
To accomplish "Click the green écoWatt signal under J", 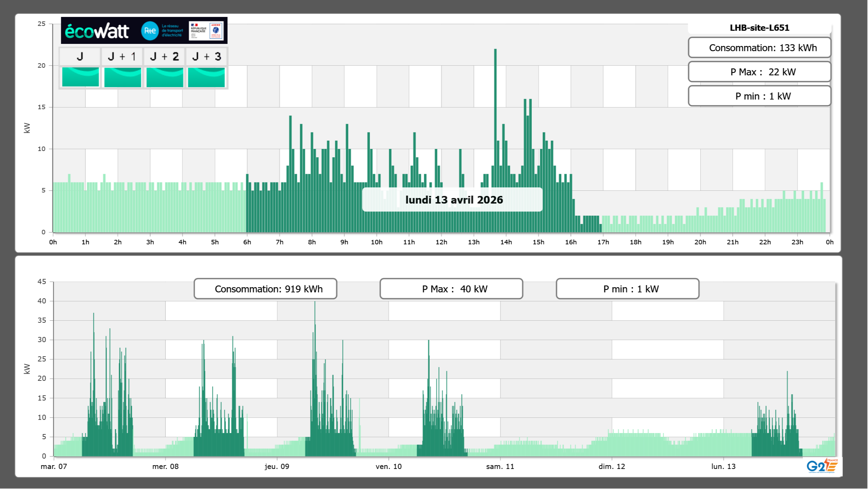I will (80, 77).
